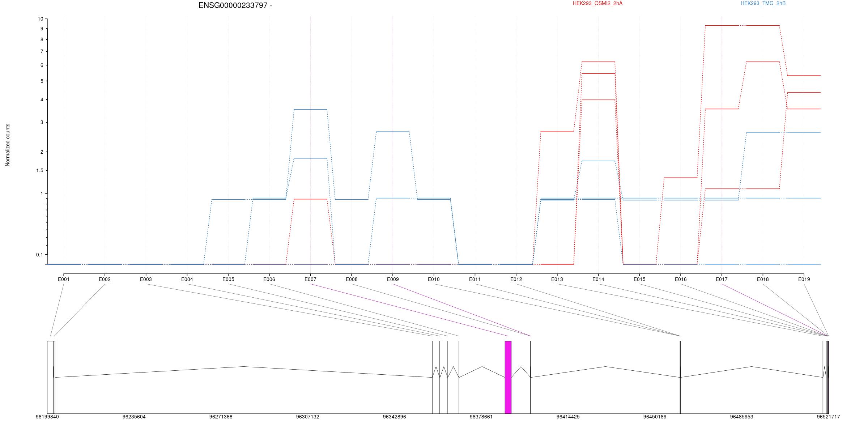Viewport: 868px width, 434px height.
Task: Select the HEK293_OSMI2_2hA legend label
Action: 597,3
